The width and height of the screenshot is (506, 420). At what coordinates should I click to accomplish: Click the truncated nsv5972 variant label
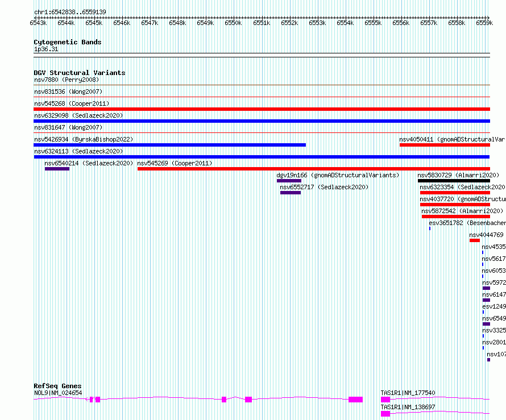(494, 282)
